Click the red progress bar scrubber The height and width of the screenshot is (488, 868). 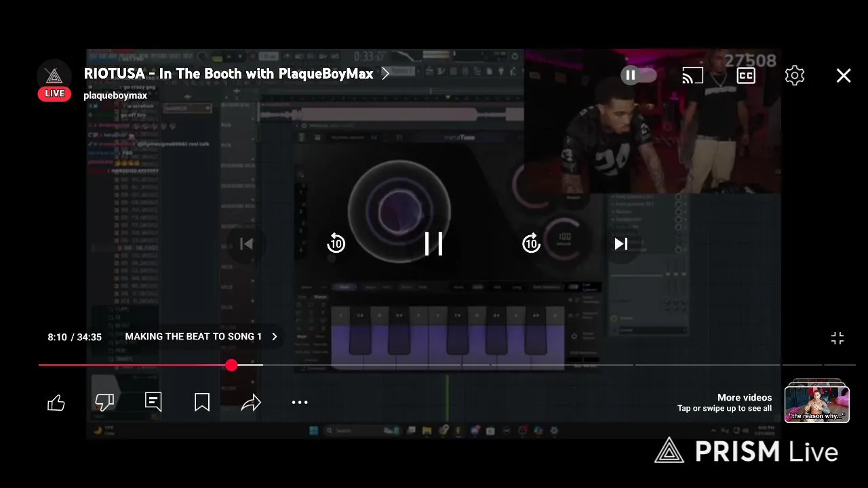[232, 365]
